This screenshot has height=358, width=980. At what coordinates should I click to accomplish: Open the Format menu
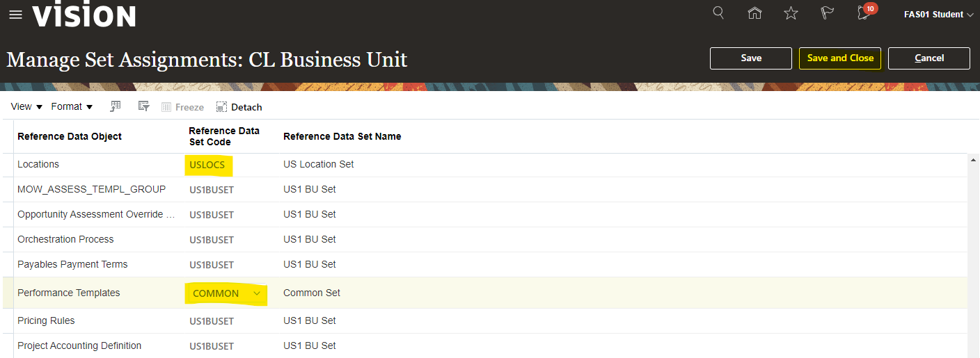click(72, 106)
